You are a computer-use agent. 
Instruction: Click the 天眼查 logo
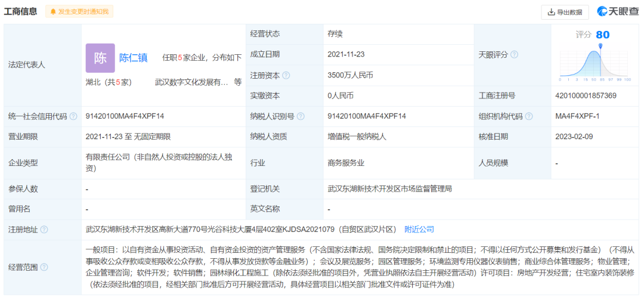[617, 12]
